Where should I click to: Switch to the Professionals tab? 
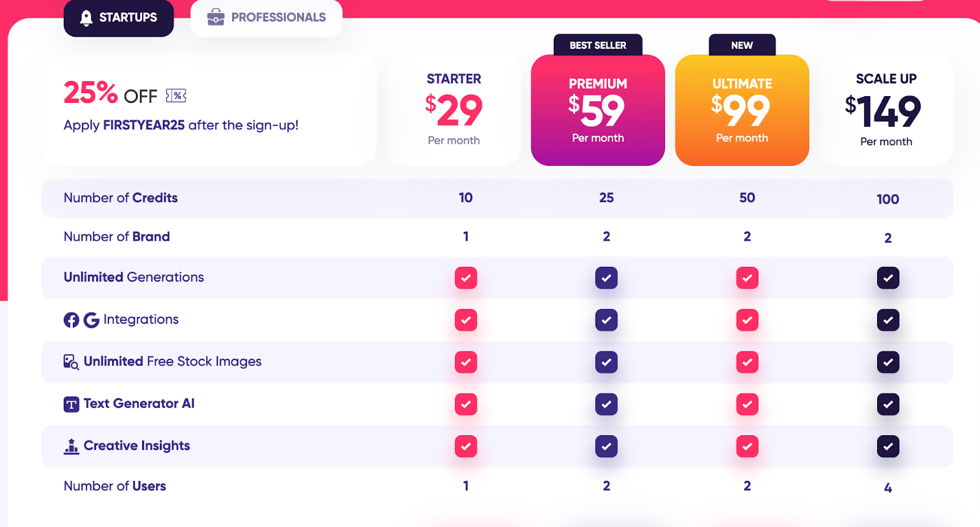click(x=266, y=18)
